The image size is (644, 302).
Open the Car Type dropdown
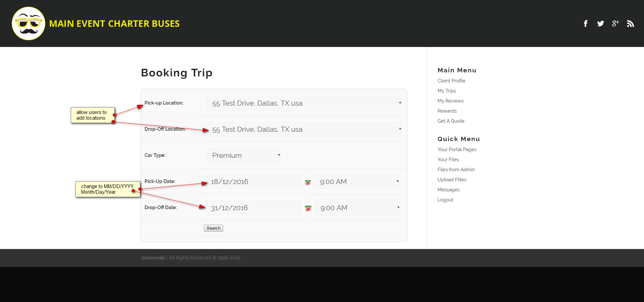pos(243,156)
